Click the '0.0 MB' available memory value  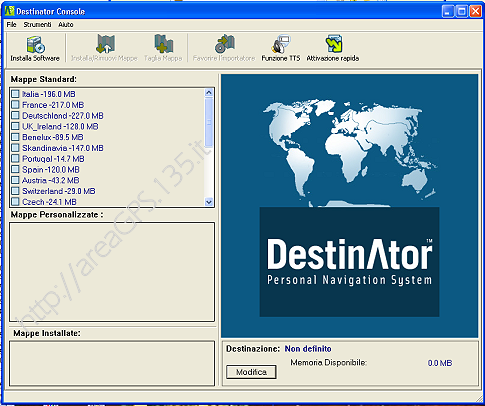[440, 363]
